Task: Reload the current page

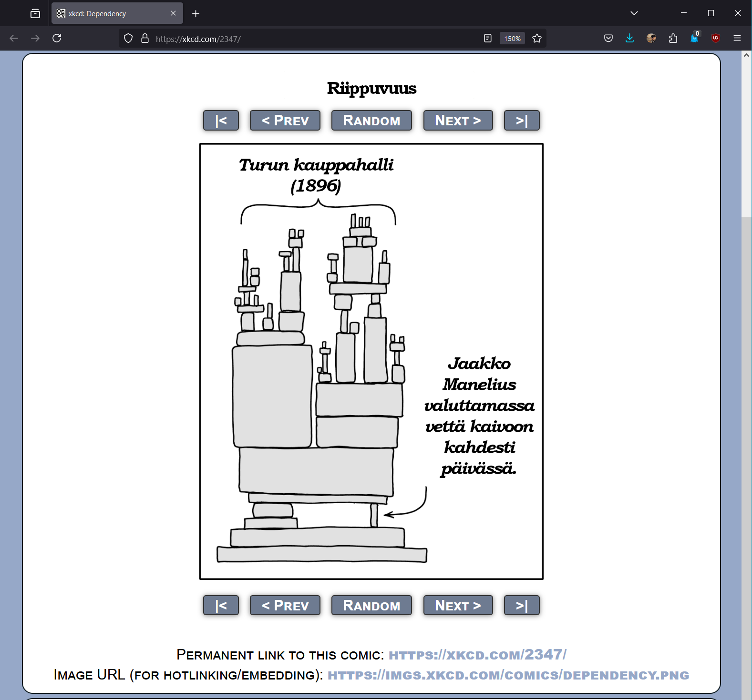Action: (57, 38)
